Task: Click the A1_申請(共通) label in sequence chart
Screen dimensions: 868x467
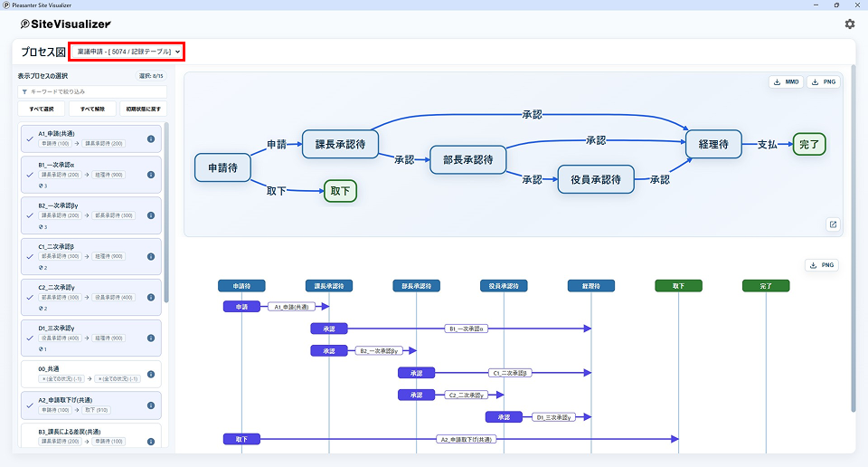Action: click(292, 307)
